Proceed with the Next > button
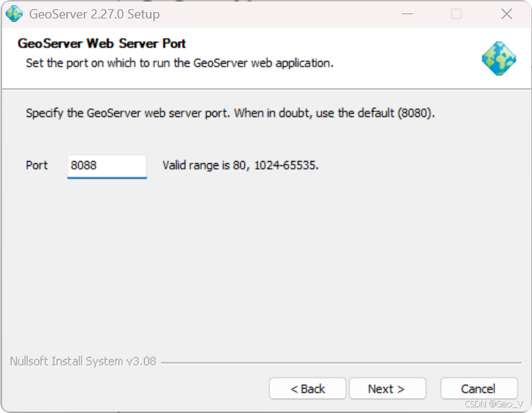 coord(388,389)
